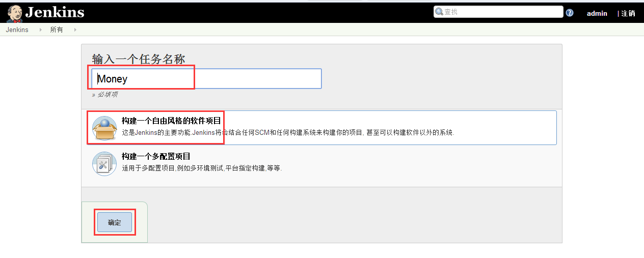Click the freestyle project description text
644x258 pixels.
288,133
